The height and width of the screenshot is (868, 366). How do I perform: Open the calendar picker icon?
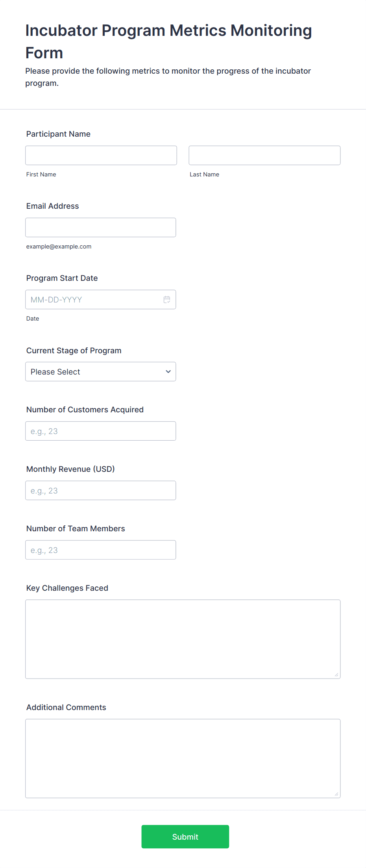coord(167,300)
